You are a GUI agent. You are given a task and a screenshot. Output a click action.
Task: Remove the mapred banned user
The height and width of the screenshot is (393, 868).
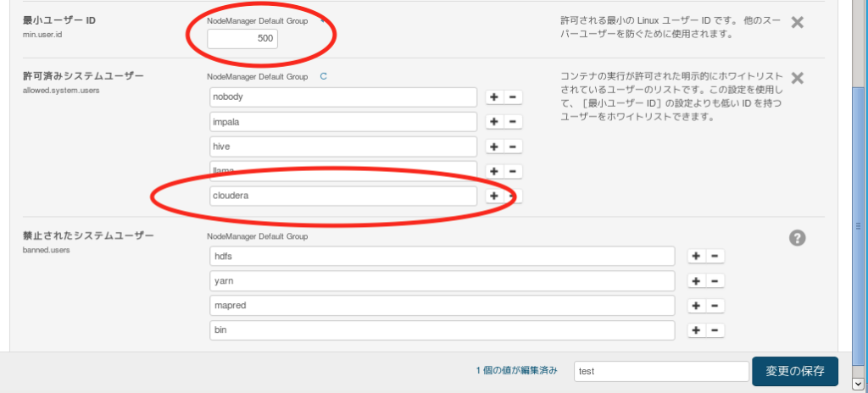(715, 306)
